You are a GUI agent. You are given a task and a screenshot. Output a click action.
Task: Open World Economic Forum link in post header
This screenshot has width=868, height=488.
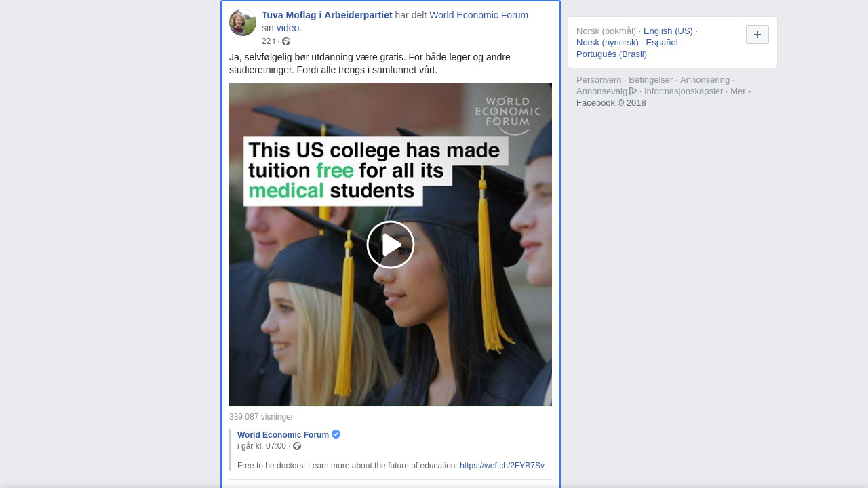tap(479, 15)
